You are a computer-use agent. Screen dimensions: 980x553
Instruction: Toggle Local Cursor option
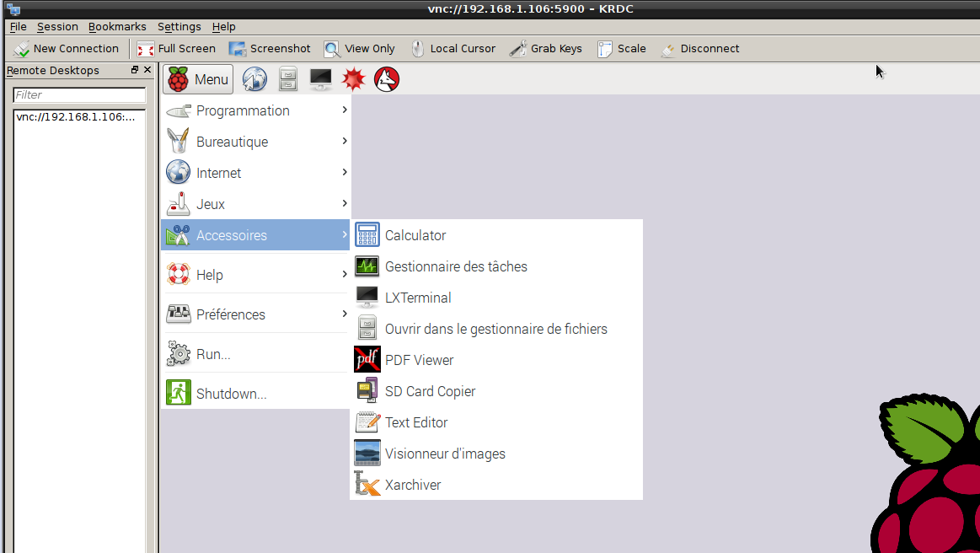point(453,49)
